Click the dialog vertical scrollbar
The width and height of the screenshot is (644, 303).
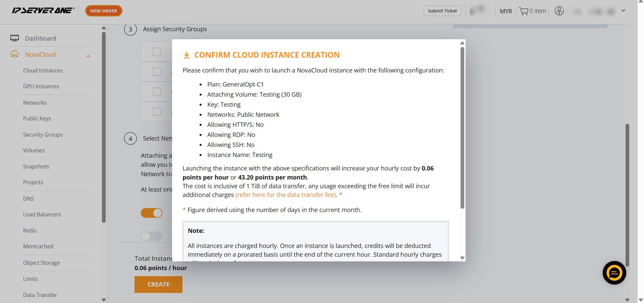[462, 128]
